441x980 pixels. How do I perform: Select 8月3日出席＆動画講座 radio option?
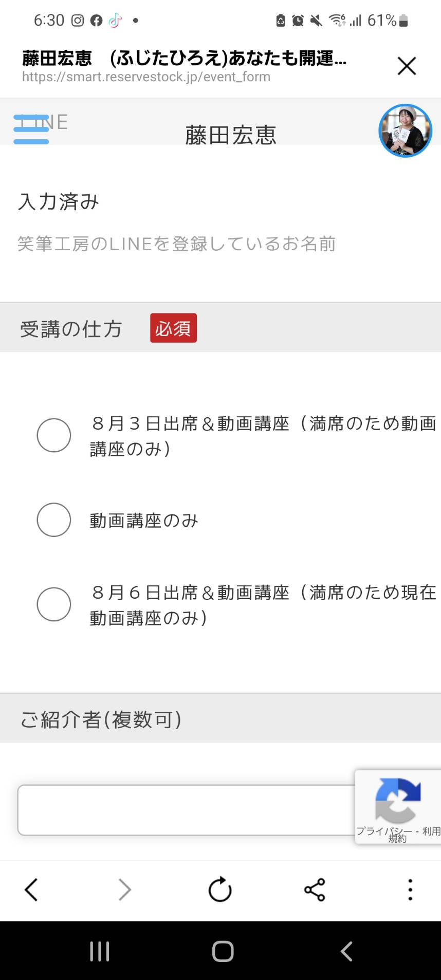coord(54,435)
